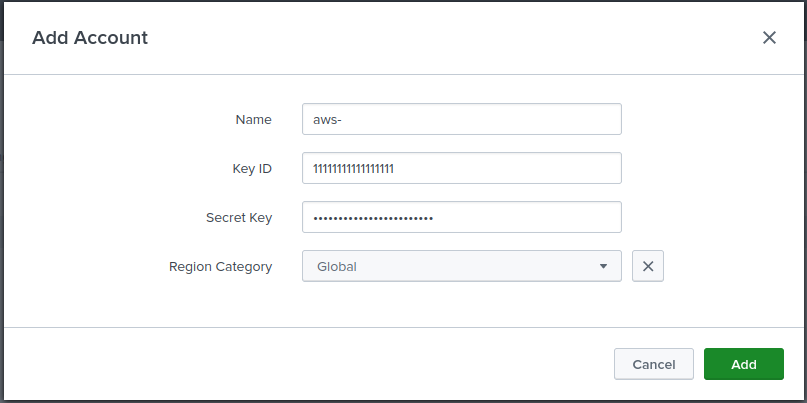Click the 'Name' field label

[x=253, y=119]
